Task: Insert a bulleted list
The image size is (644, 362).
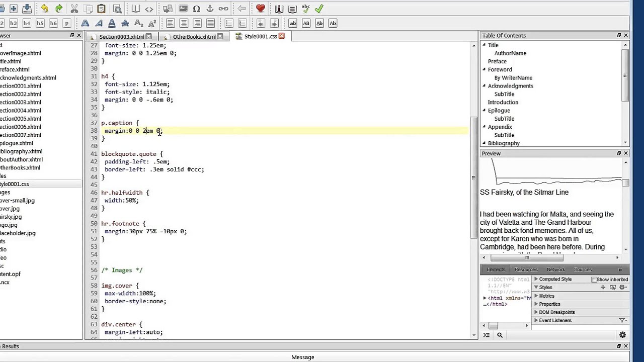Action: pos(229,23)
